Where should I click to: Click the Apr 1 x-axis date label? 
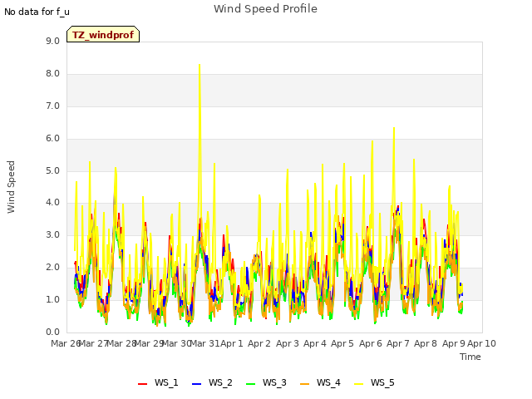pyautogui.click(x=232, y=343)
